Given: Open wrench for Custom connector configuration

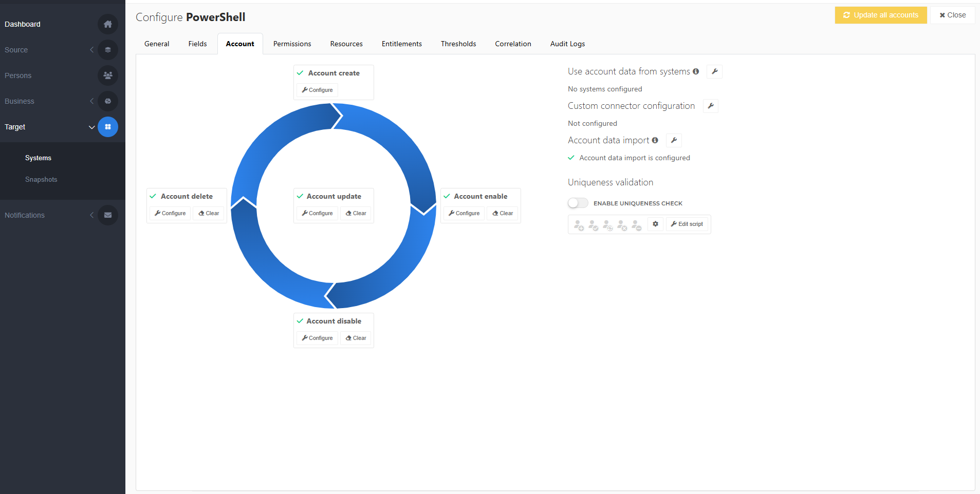Looking at the screenshot, I should 711,106.
